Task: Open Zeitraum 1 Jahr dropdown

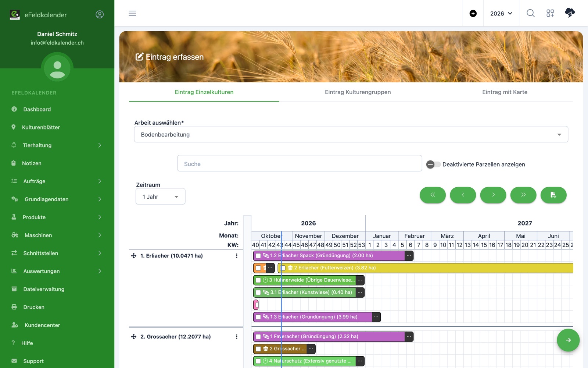Action: (161, 197)
